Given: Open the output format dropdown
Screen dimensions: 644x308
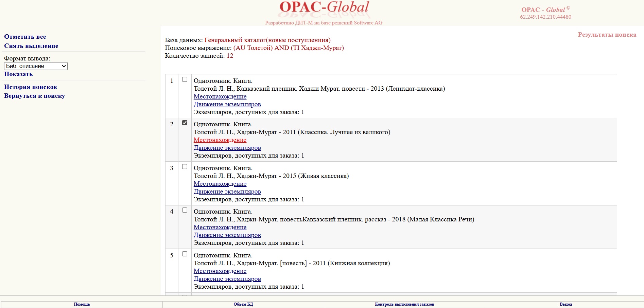Looking at the screenshot, I should point(36,66).
